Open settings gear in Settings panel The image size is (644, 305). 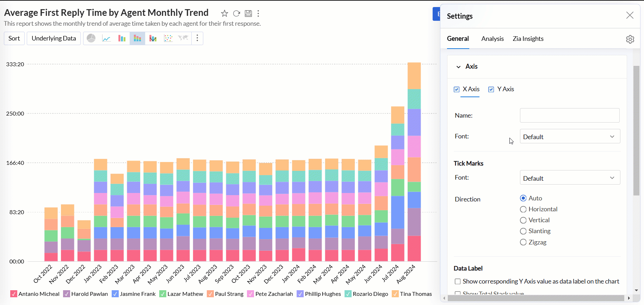tap(630, 39)
